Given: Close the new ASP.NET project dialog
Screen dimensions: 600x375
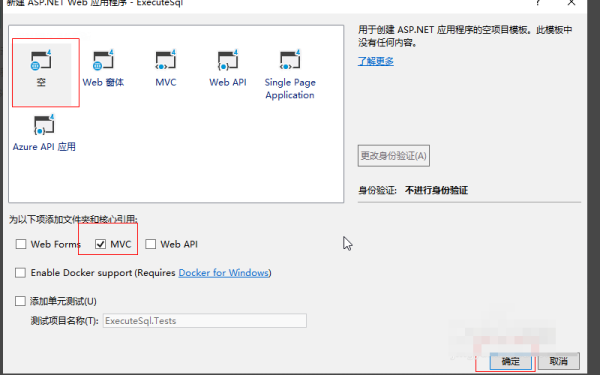Looking at the screenshot, I should (571, 3).
